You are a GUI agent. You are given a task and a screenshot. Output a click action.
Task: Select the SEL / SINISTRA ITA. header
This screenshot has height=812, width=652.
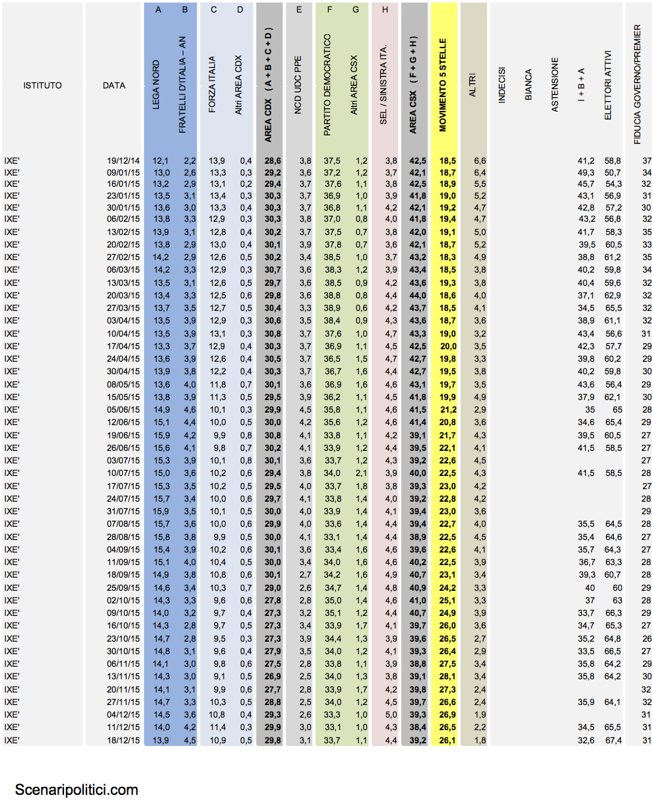point(384,85)
